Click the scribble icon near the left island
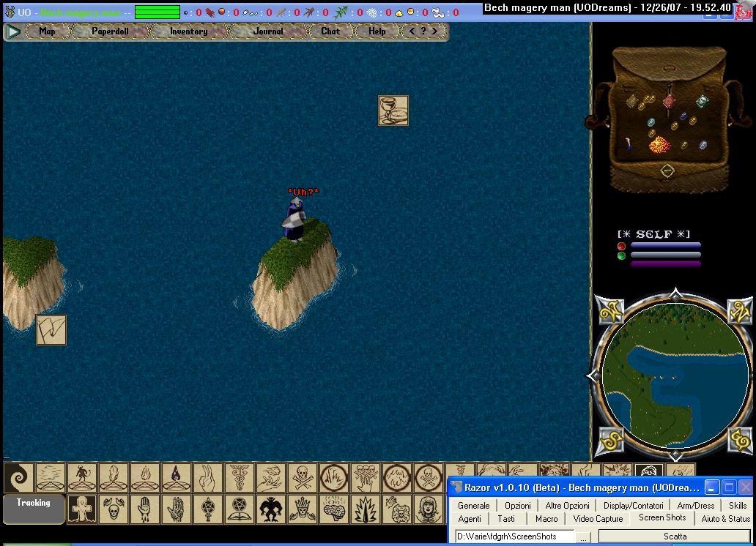 (x=51, y=329)
